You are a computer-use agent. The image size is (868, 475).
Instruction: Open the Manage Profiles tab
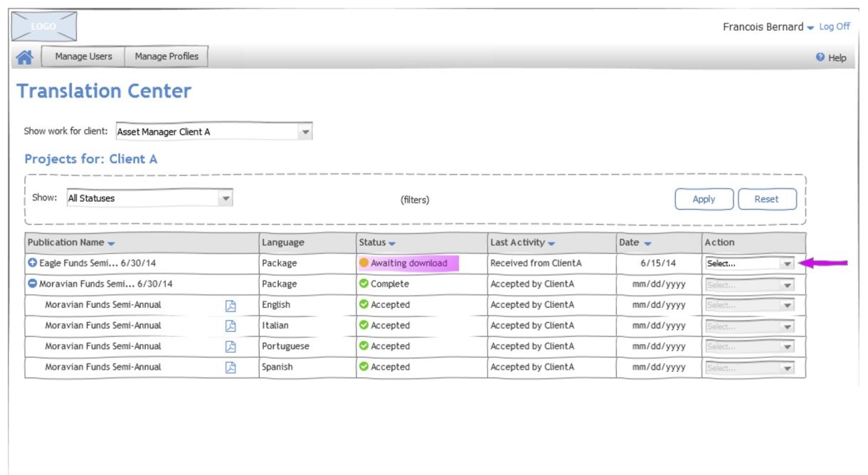click(x=166, y=56)
